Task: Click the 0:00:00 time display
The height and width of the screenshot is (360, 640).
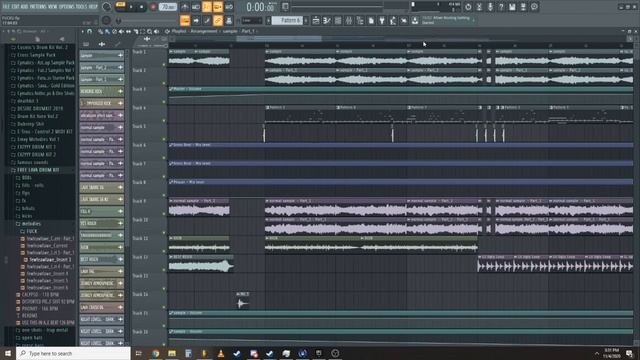Action: 260,7
